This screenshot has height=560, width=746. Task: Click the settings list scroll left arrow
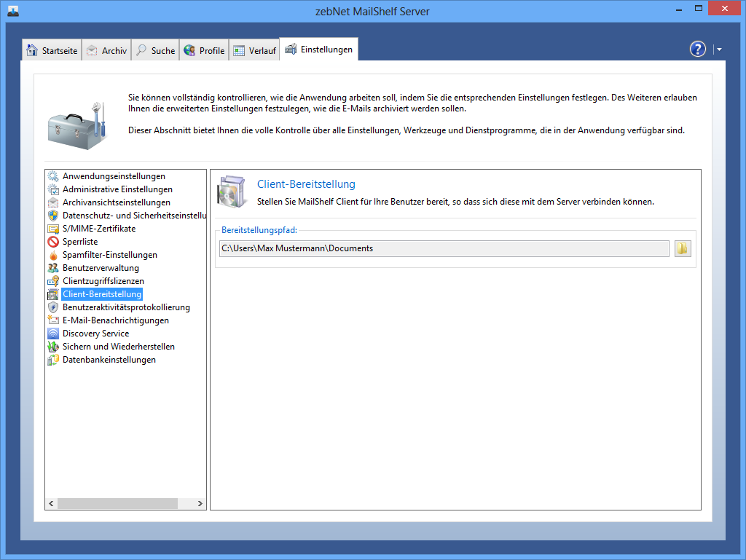point(52,503)
